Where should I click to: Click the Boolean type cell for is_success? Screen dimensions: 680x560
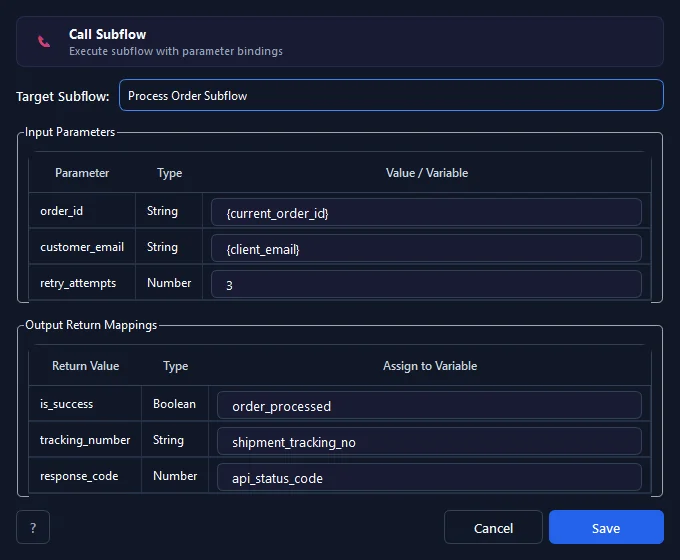tap(175, 404)
